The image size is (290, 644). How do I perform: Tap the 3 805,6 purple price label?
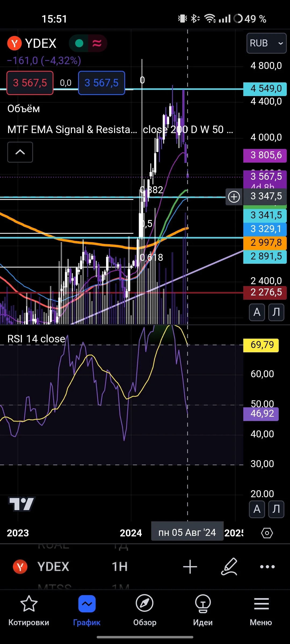(265, 156)
